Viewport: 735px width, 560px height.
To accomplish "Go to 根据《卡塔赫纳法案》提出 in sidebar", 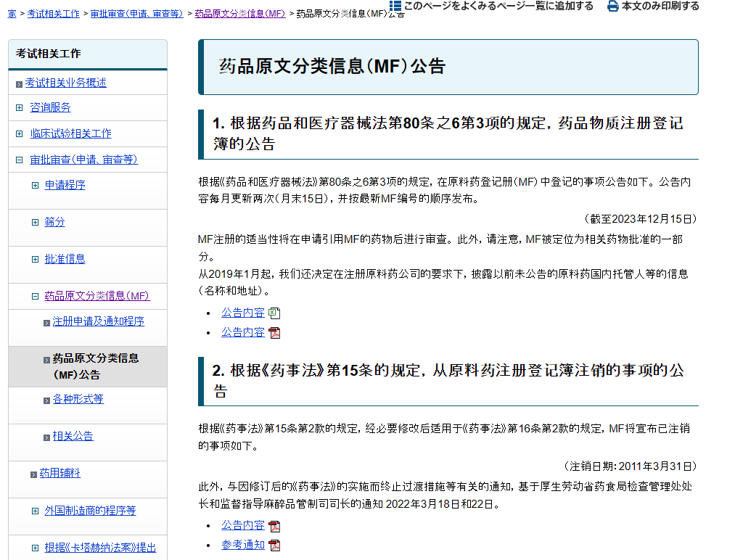I will point(100,548).
